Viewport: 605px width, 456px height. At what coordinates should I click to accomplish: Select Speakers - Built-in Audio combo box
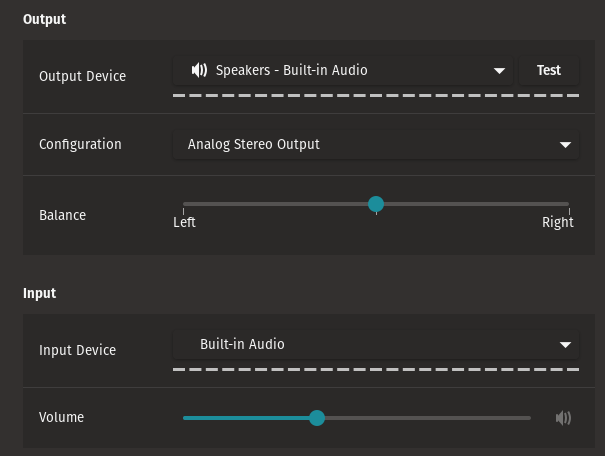point(343,71)
